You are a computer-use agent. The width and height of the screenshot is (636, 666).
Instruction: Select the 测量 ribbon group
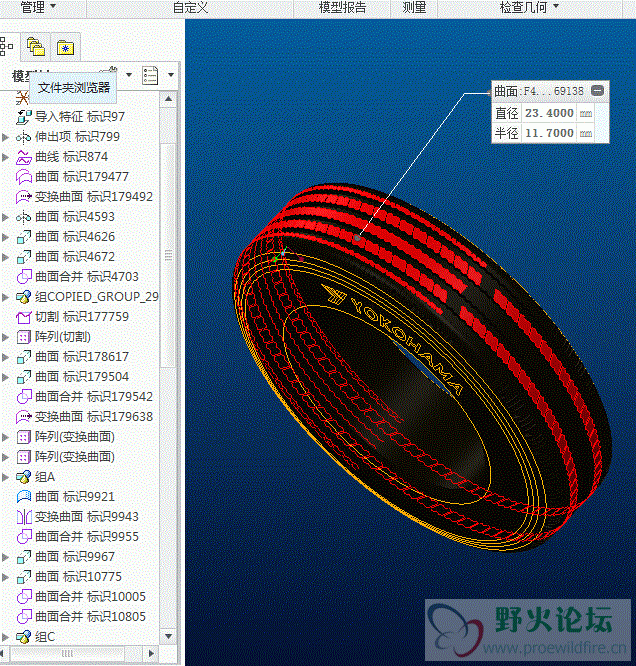click(x=414, y=7)
